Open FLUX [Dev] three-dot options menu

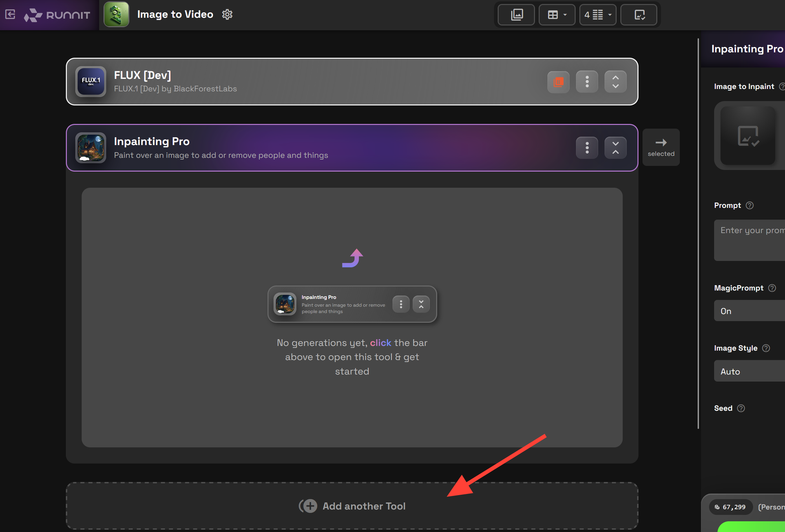pos(587,82)
